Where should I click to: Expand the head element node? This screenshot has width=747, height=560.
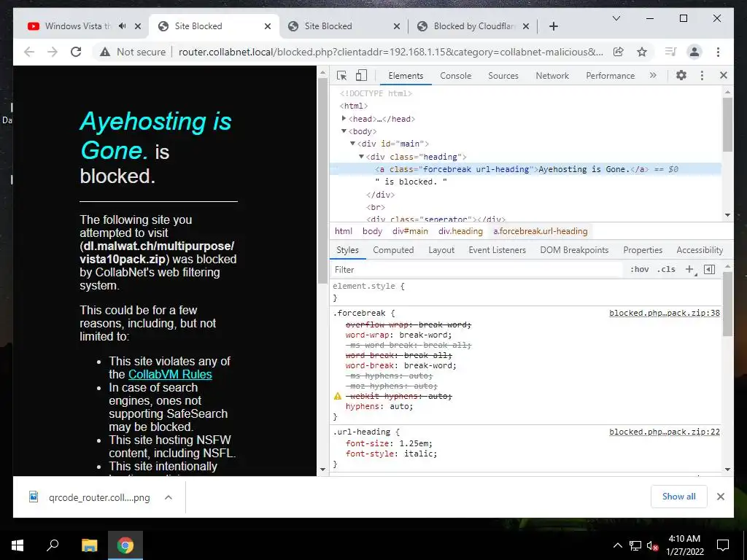coord(344,119)
